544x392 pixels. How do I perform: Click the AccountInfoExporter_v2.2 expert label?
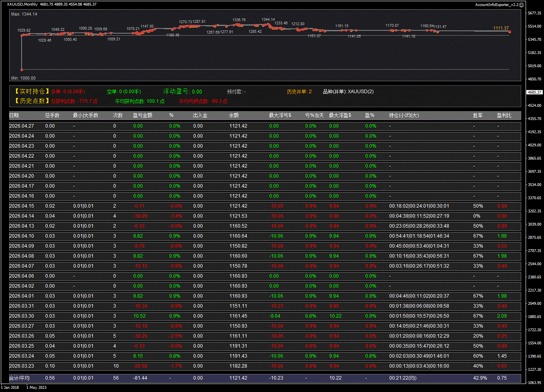(496, 4)
